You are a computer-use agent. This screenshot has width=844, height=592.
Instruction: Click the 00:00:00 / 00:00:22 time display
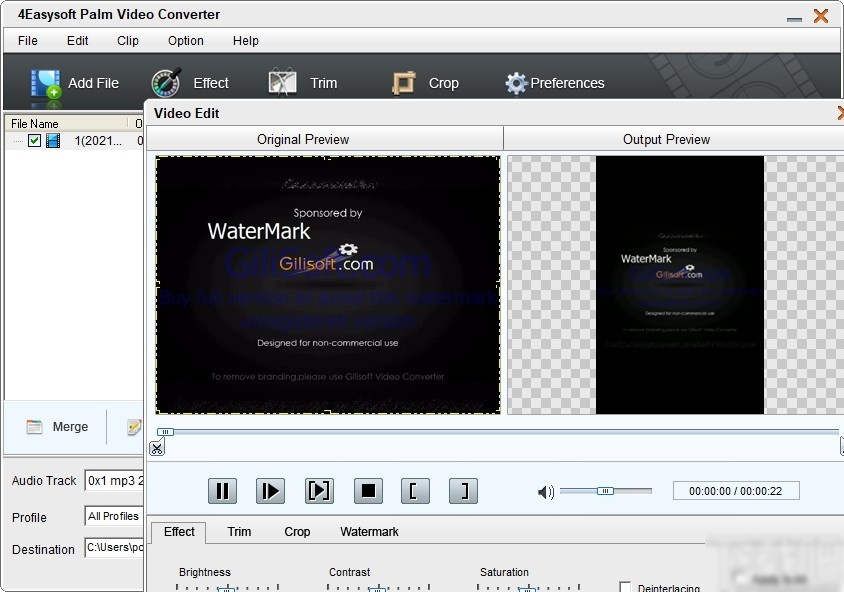735,491
